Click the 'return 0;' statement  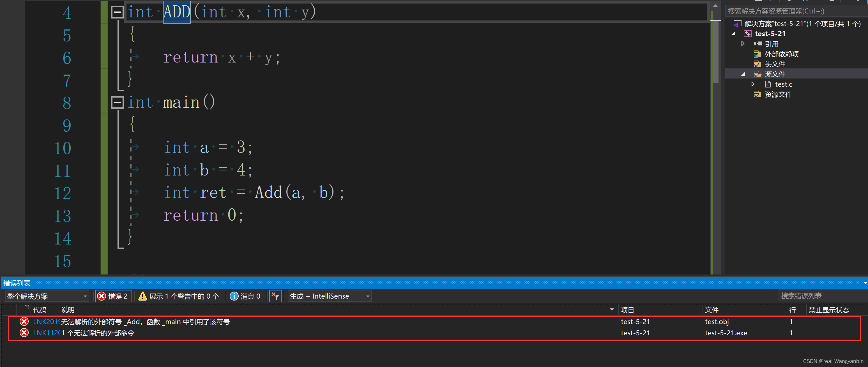pyautogui.click(x=203, y=215)
